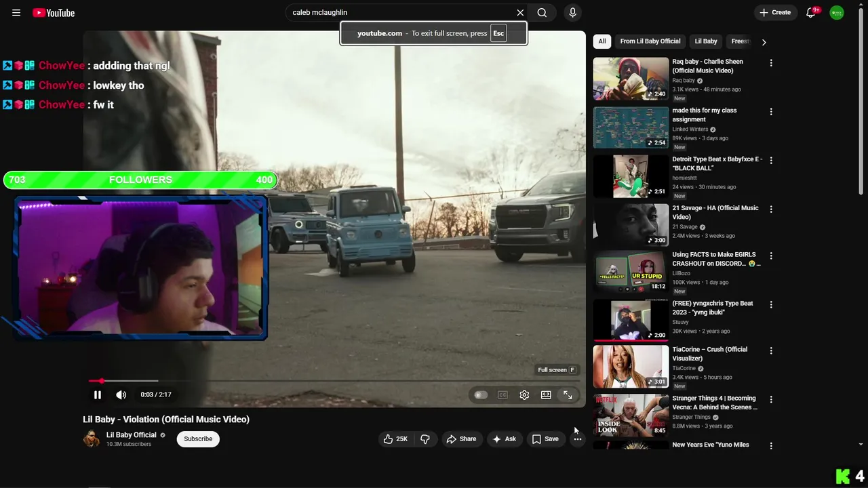Clear the search box text
The image size is (868, 488).
520,13
